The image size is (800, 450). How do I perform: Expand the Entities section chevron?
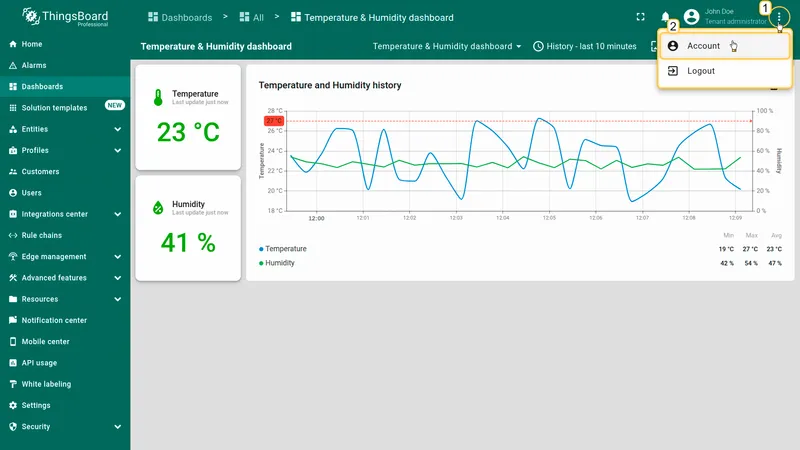click(117, 129)
